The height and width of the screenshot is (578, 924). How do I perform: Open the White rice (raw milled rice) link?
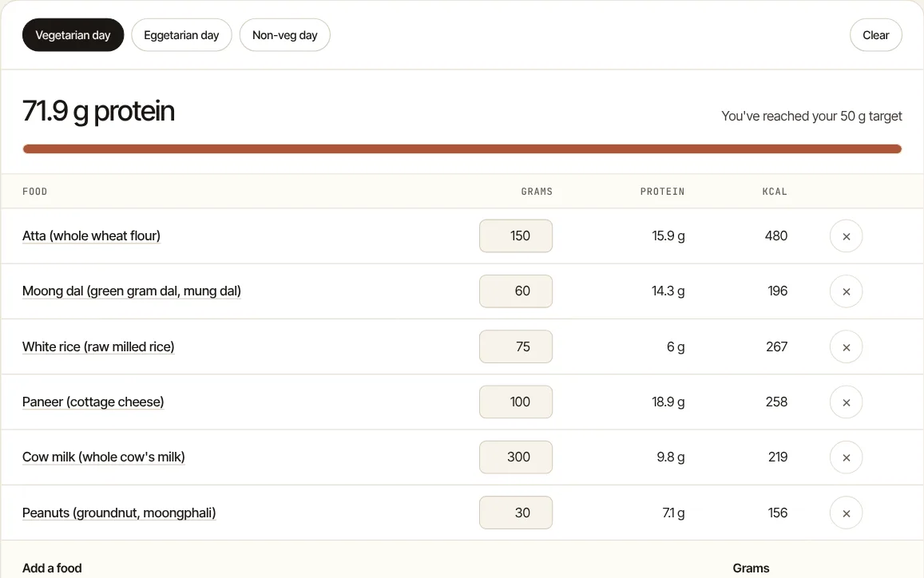pos(98,346)
